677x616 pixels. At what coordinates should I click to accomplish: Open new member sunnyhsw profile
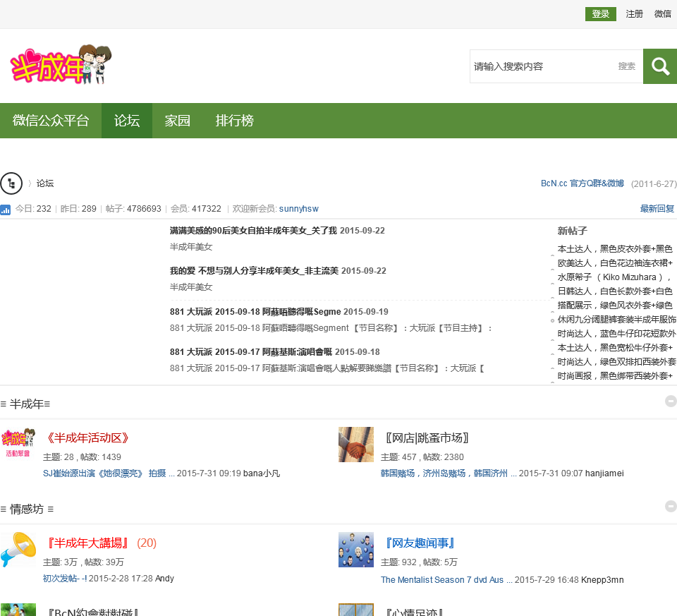click(299, 209)
